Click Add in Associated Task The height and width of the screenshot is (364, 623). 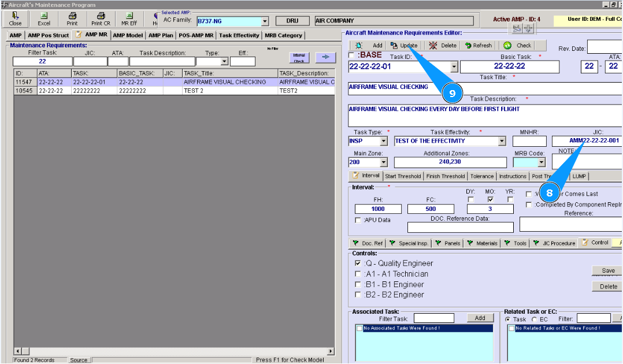480,318
